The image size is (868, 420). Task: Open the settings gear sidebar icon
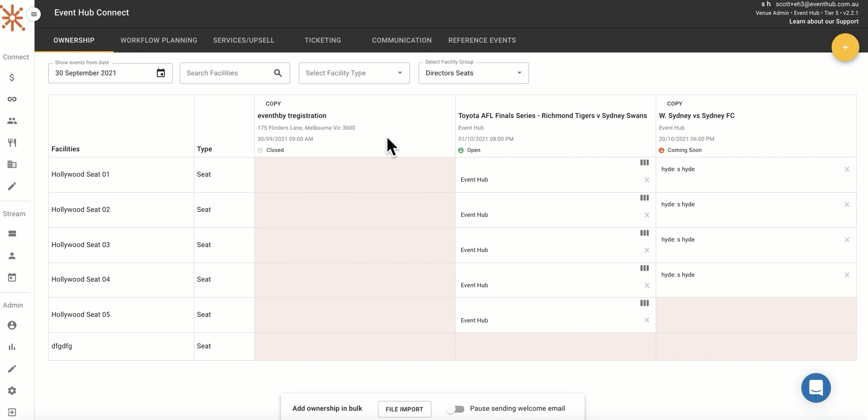pyautogui.click(x=12, y=390)
